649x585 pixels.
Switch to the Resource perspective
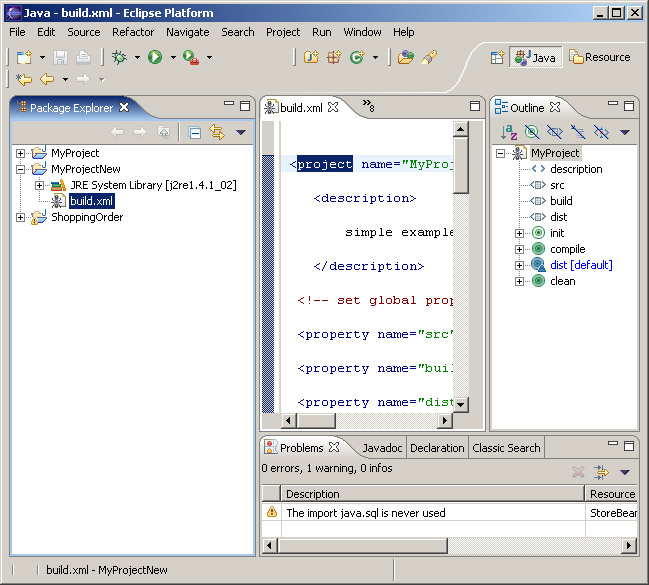pos(600,58)
